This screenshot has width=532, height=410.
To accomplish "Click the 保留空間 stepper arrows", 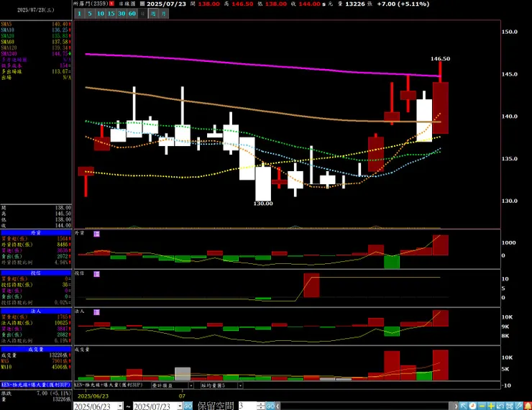I will coord(260,406).
